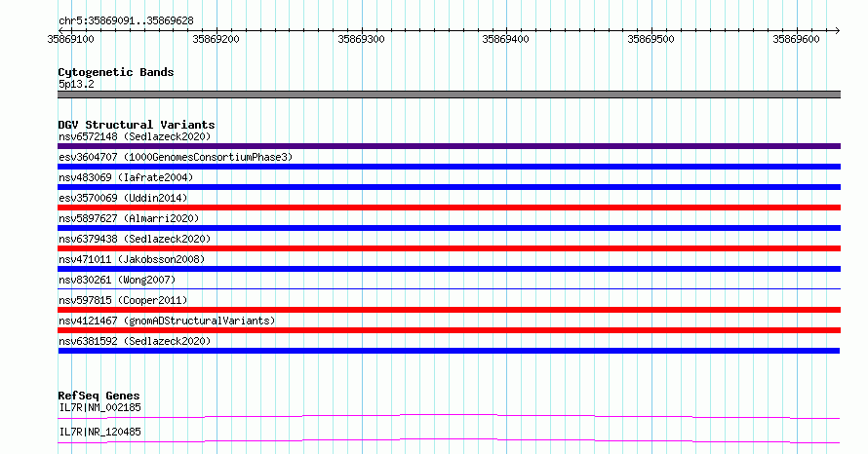Open variant nsv4121467 (gnomADStructuralVariants) label

(167, 321)
